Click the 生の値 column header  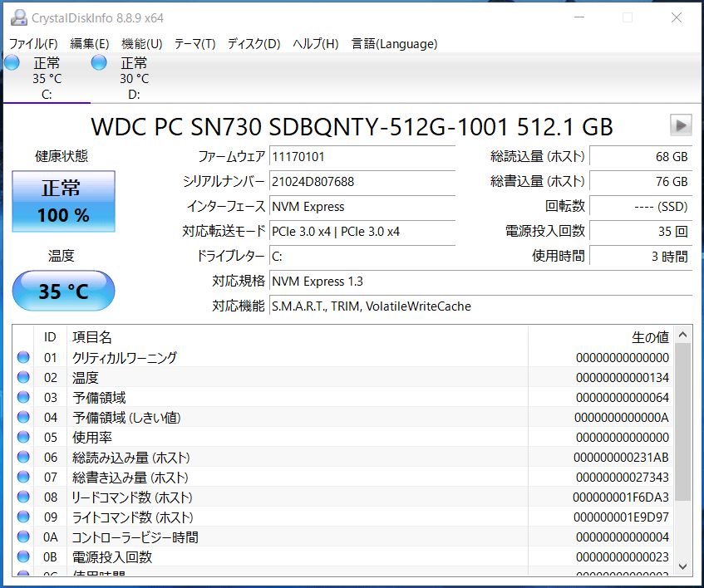click(x=601, y=337)
